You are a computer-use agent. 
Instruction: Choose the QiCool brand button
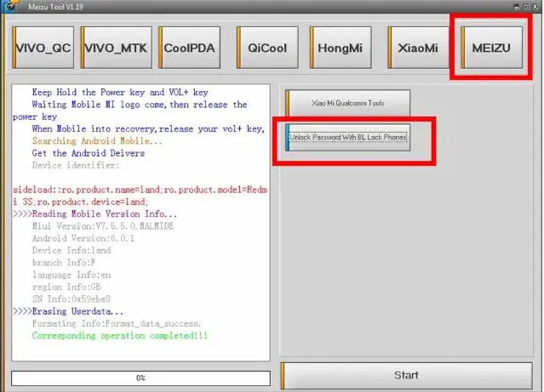(x=267, y=48)
